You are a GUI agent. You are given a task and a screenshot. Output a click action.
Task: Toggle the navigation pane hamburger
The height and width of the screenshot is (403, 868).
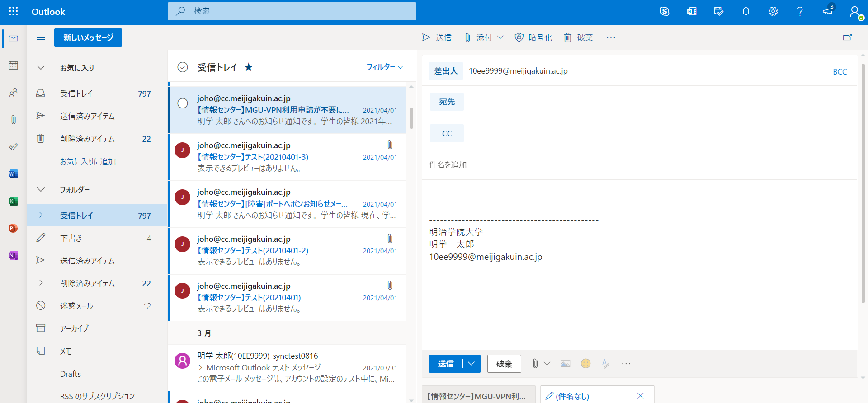pyautogui.click(x=41, y=37)
